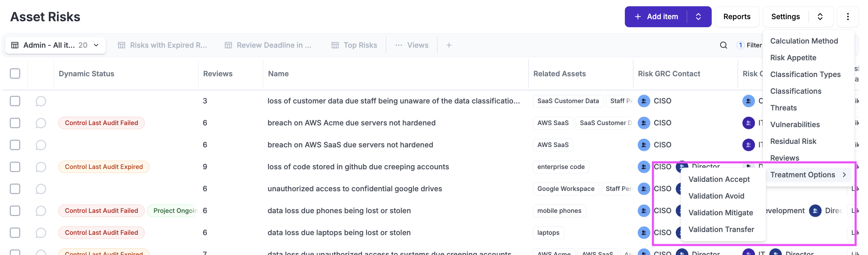Open comment bubble on laptops risk row

coord(41,233)
